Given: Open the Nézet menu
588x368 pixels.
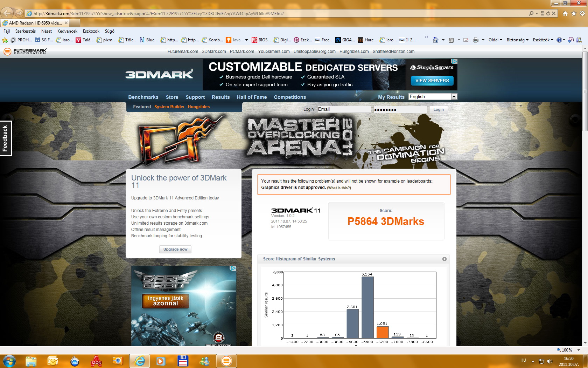Looking at the screenshot, I should pos(47,31).
